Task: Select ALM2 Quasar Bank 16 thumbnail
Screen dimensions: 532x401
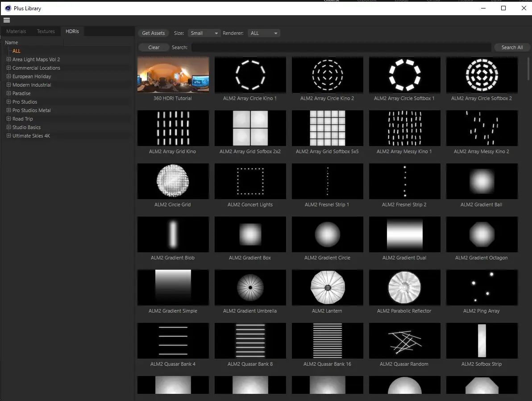Action: coord(328,341)
